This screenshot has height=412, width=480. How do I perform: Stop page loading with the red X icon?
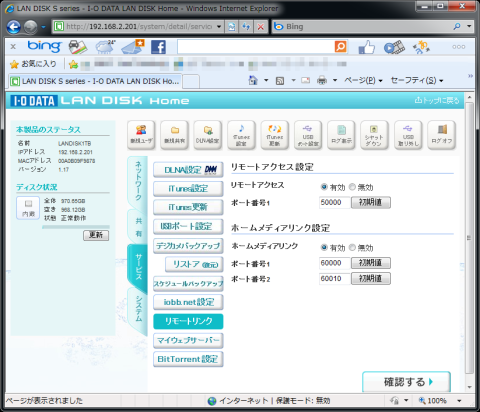[x=261, y=27]
